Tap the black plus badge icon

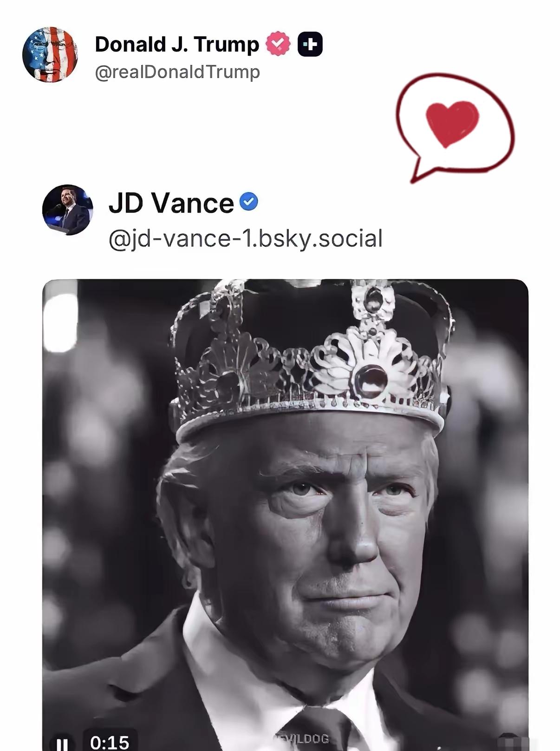pos(310,44)
